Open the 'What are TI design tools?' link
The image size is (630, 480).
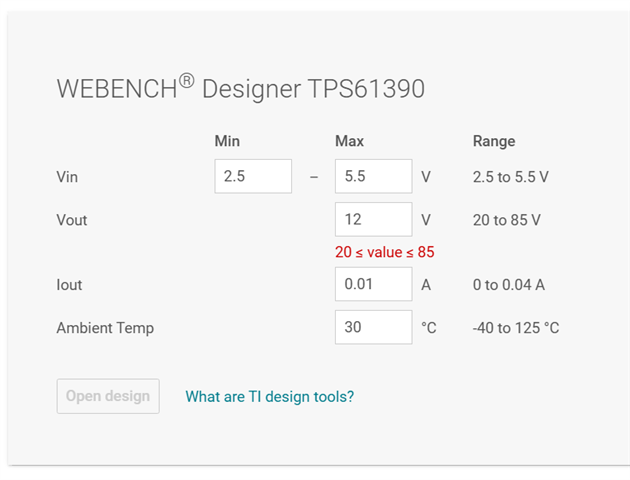tap(269, 396)
